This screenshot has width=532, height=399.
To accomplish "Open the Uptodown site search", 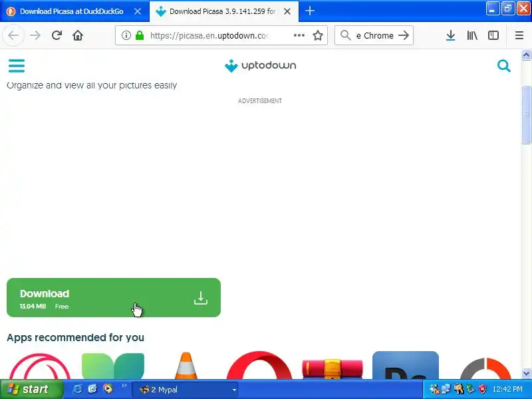I will (504, 66).
